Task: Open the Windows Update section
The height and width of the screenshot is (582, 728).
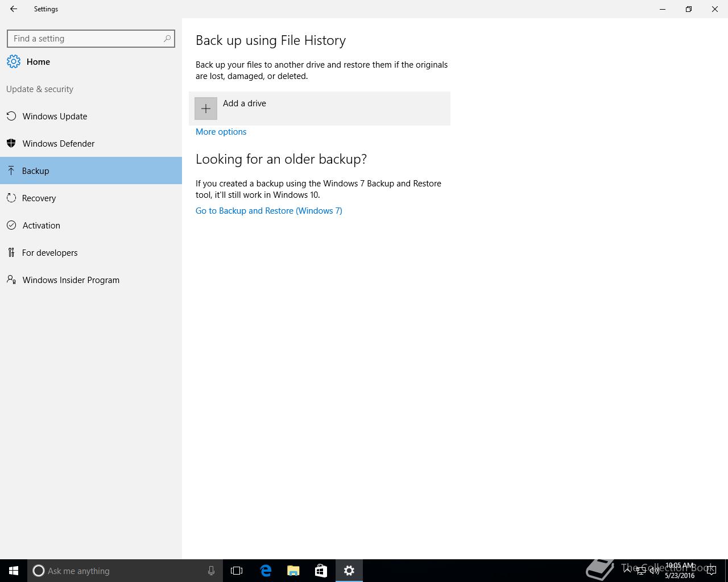Action: coord(91,116)
